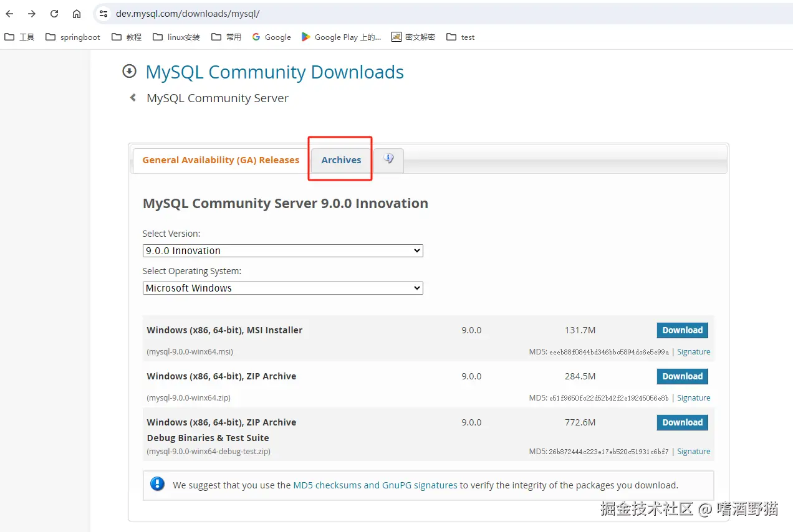Click the download circle icon beside page title
The image size is (793, 532).
pos(129,72)
